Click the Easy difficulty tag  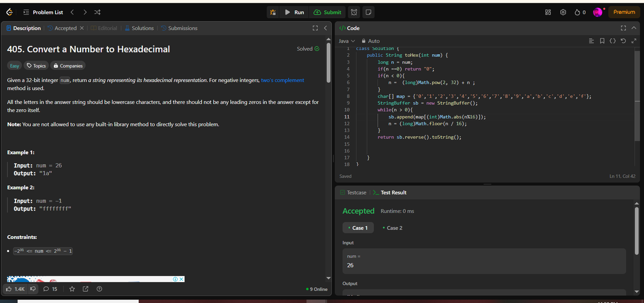[14, 66]
